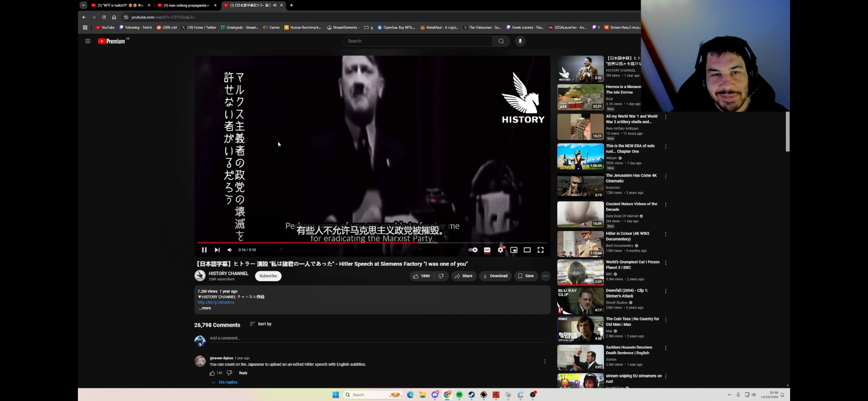Click the YouTube search magnifier button
Image resolution: width=868 pixels, height=401 pixels.
click(501, 41)
